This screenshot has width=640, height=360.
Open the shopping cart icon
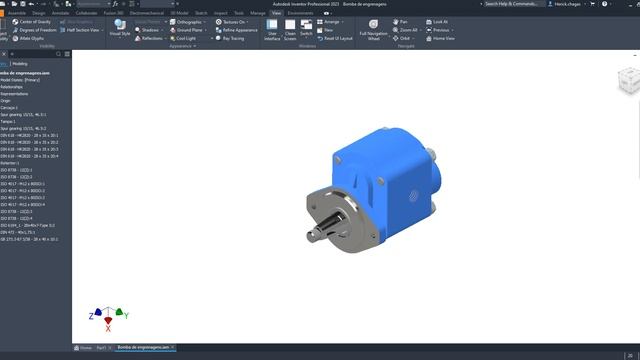click(592, 4)
